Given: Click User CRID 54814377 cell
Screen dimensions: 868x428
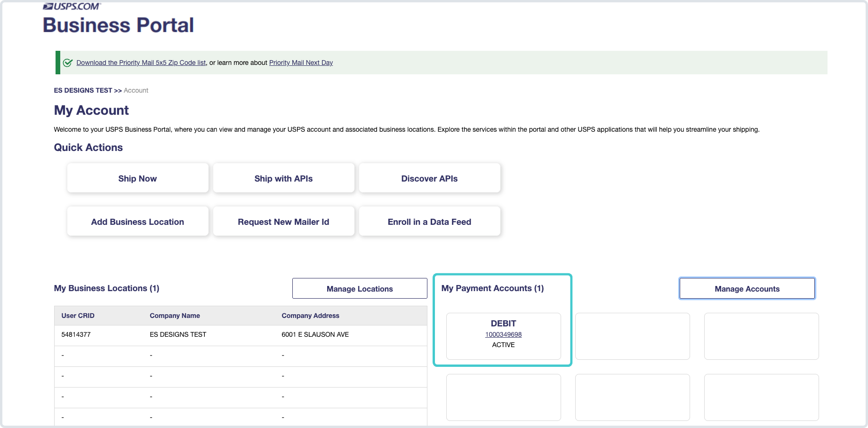Looking at the screenshot, I should [x=76, y=334].
